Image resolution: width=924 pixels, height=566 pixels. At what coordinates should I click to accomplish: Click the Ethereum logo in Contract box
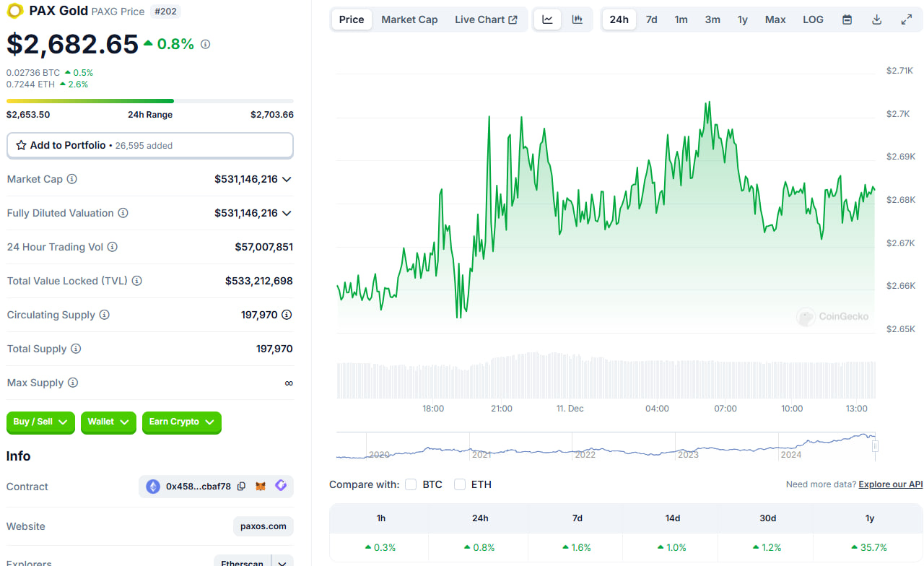[153, 487]
